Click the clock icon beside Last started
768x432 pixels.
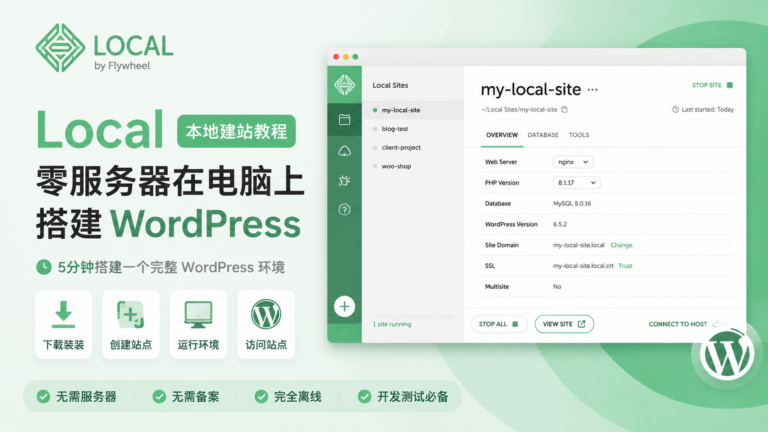[675, 110]
